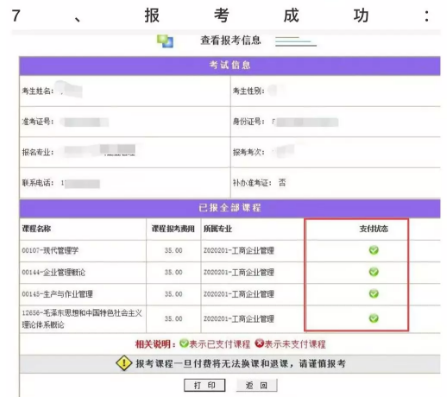The width and height of the screenshot is (447, 397).
Task: Click the 打印 print button
Action: pyautogui.click(x=205, y=385)
